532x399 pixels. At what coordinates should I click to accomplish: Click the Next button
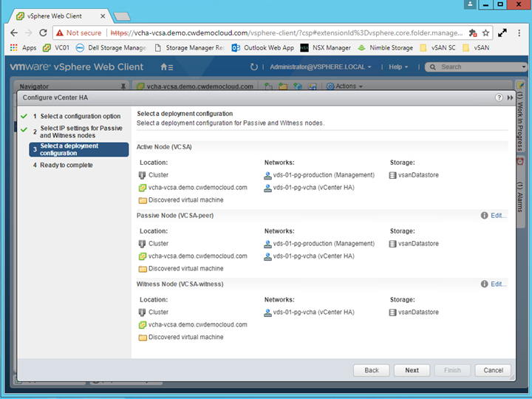pos(412,370)
